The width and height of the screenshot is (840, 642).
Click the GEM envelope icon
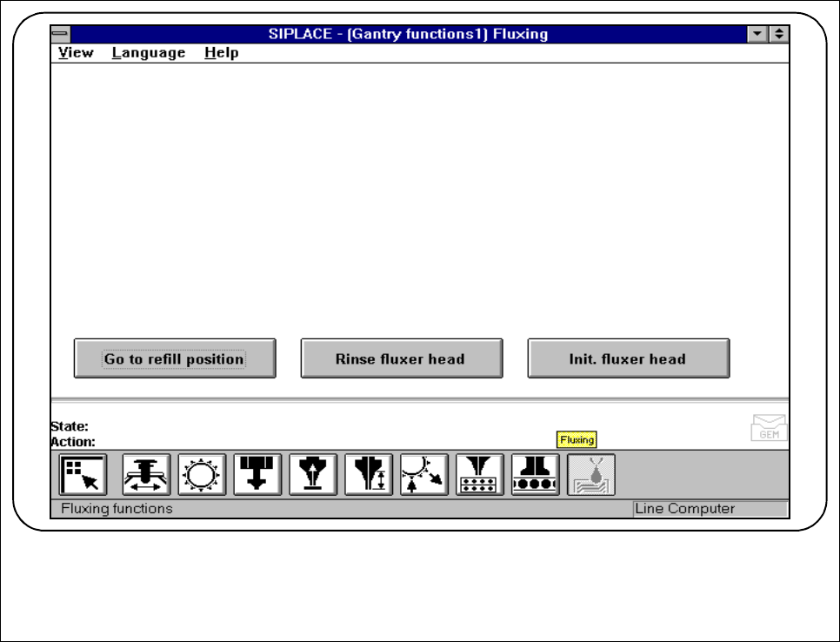(x=769, y=428)
